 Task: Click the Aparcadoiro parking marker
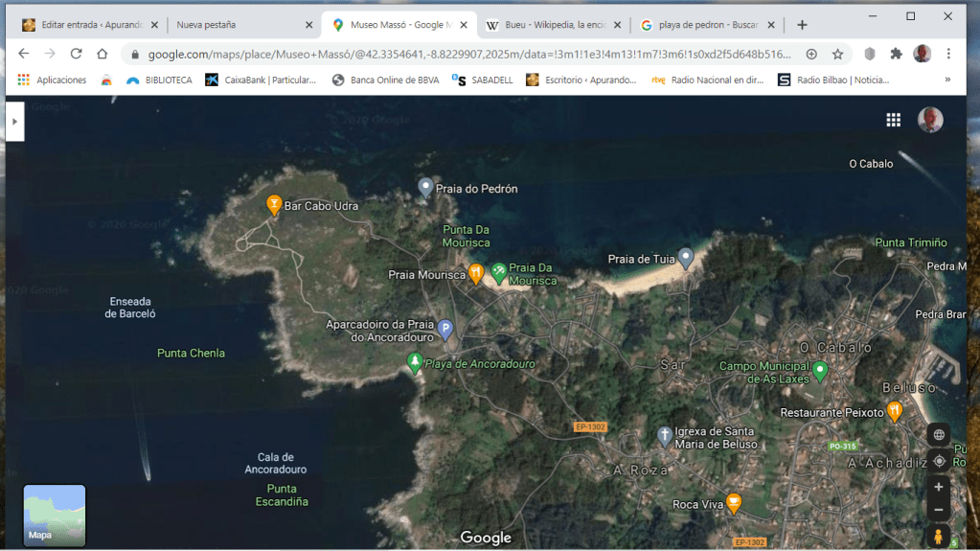click(x=444, y=330)
